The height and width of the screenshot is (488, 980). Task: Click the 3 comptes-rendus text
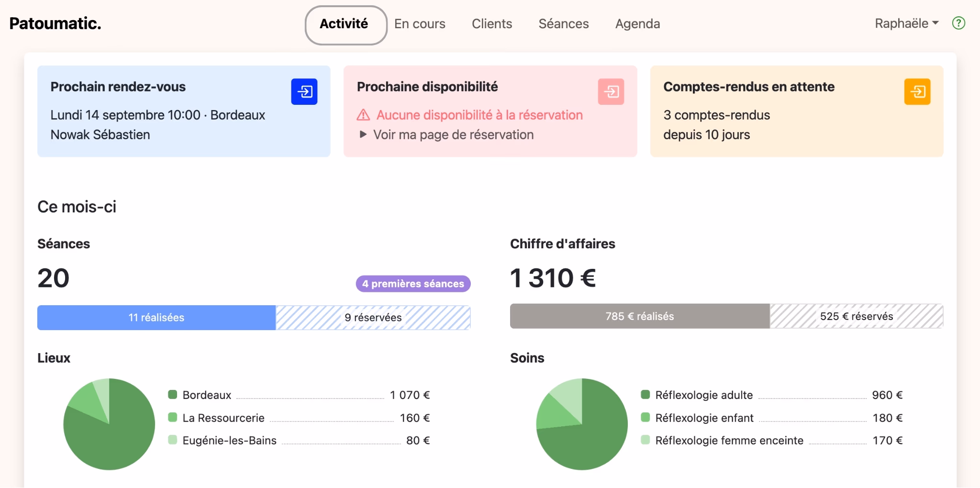pos(717,115)
